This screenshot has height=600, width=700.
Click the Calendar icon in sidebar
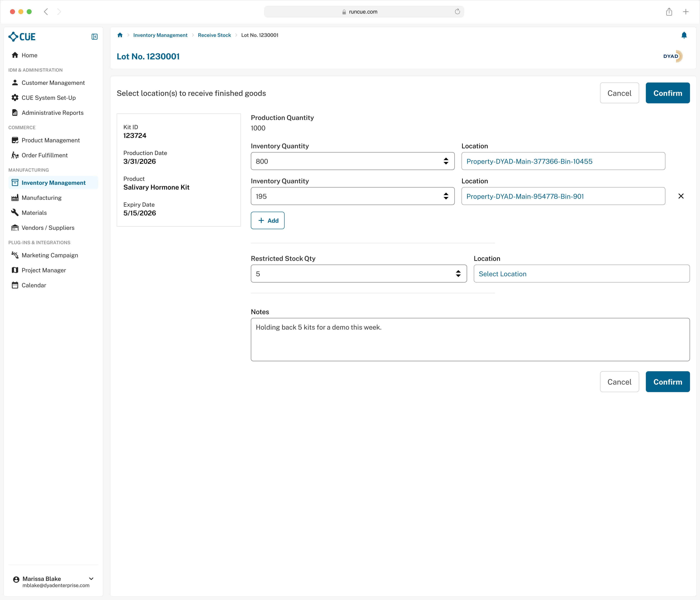pyautogui.click(x=15, y=285)
